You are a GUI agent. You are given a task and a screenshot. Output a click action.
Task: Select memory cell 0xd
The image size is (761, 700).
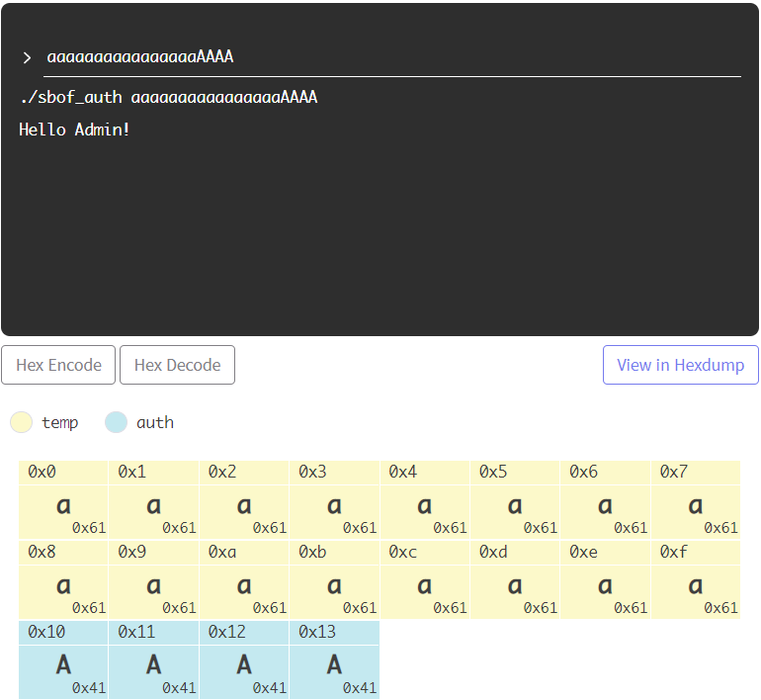pyautogui.click(x=515, y=580)
